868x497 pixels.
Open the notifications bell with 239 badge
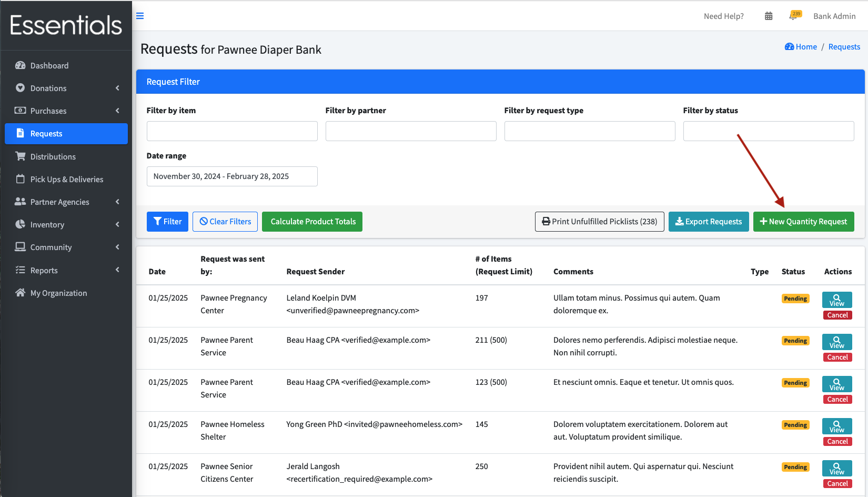pyautogui.click(x=794, y=15)
